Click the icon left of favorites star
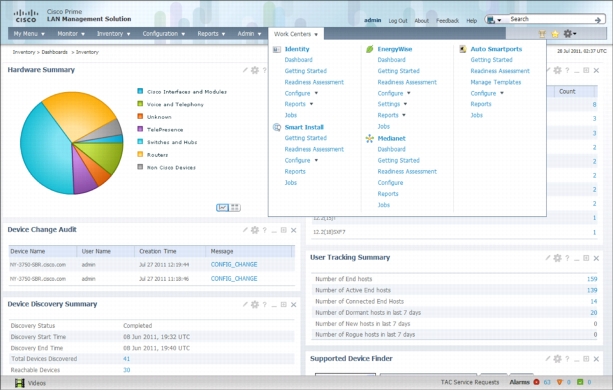The height and width of the screenshot is (391, 614). point(542,34)
